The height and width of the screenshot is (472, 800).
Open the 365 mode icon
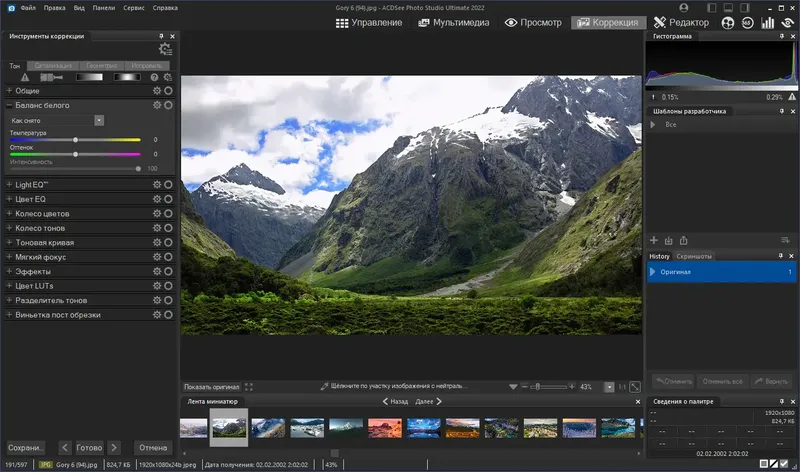pos(747,22)
